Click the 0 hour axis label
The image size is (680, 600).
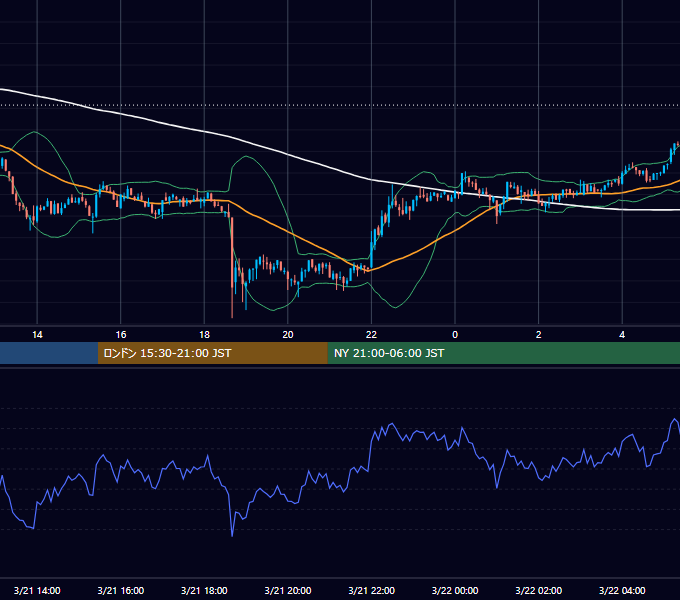(x=455, y=335)
